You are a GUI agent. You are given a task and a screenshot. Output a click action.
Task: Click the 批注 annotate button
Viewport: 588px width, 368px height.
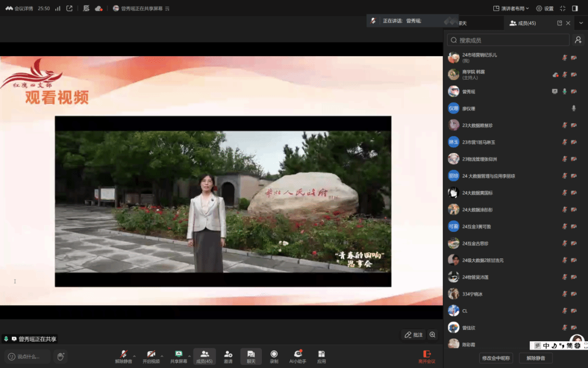pos(413,335)
